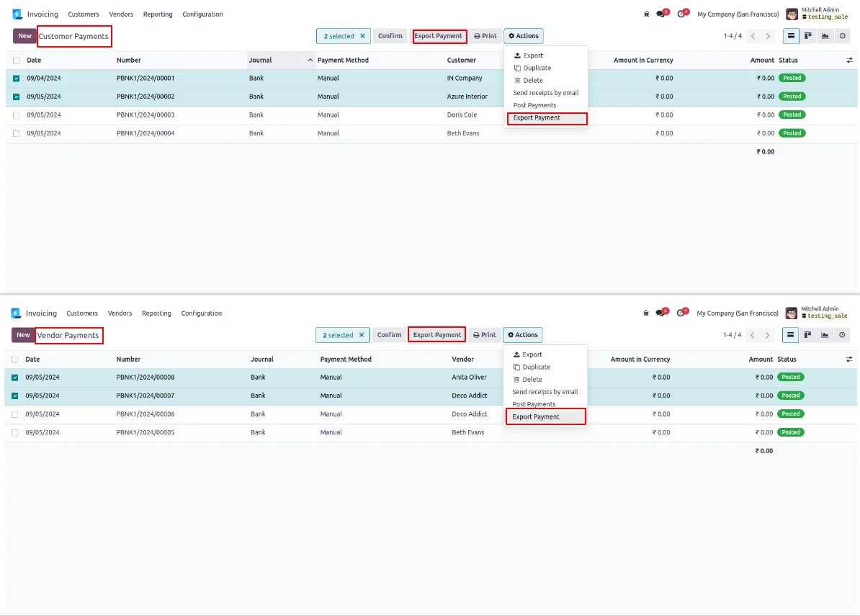
Task: Sort by Date column in Vendor Payments
Action: tap(32, 360)
